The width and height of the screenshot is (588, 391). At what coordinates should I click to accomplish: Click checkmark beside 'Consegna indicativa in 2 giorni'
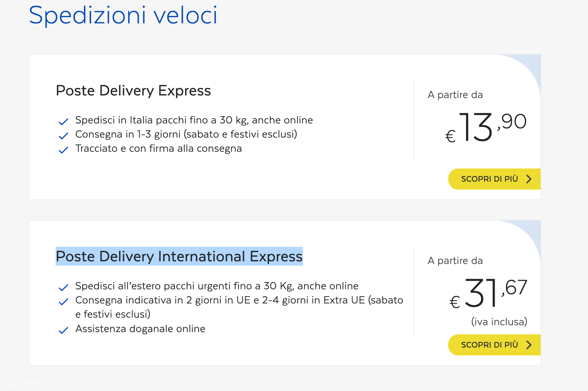click(63, 301)
